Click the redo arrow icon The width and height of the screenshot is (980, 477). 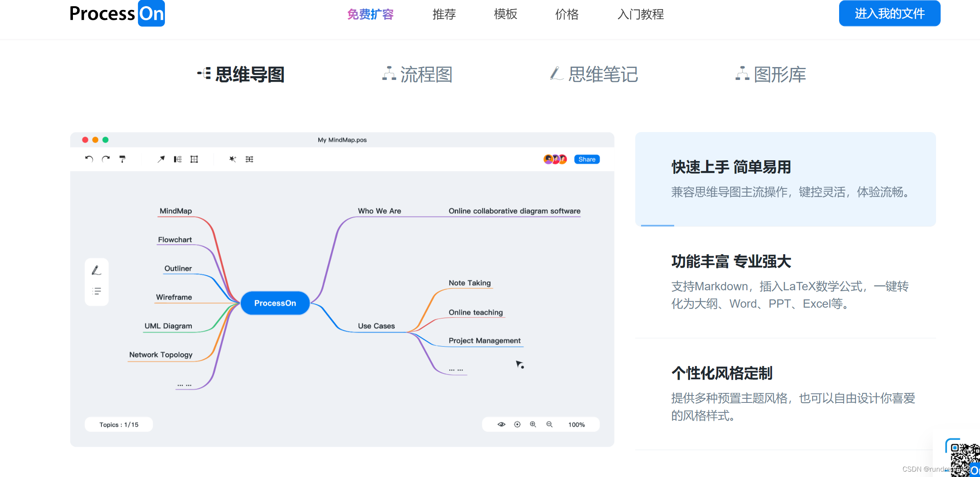click(106, 159)
